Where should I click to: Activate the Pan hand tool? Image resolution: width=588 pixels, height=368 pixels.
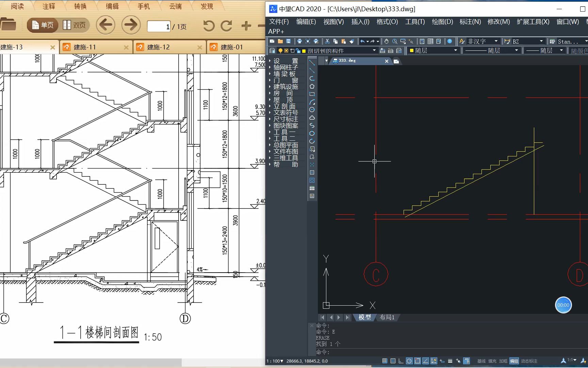(x=387, y=41)
